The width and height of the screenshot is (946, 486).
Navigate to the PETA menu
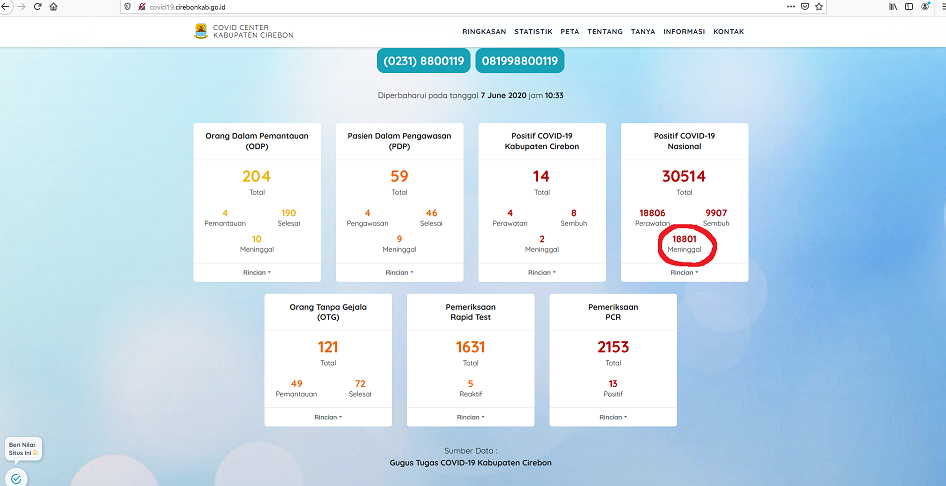pyautogui.click(x=570, y=32)
